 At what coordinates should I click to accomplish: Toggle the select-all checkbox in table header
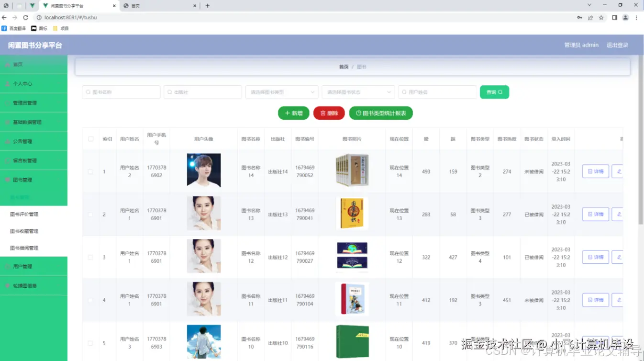point(91,139)
